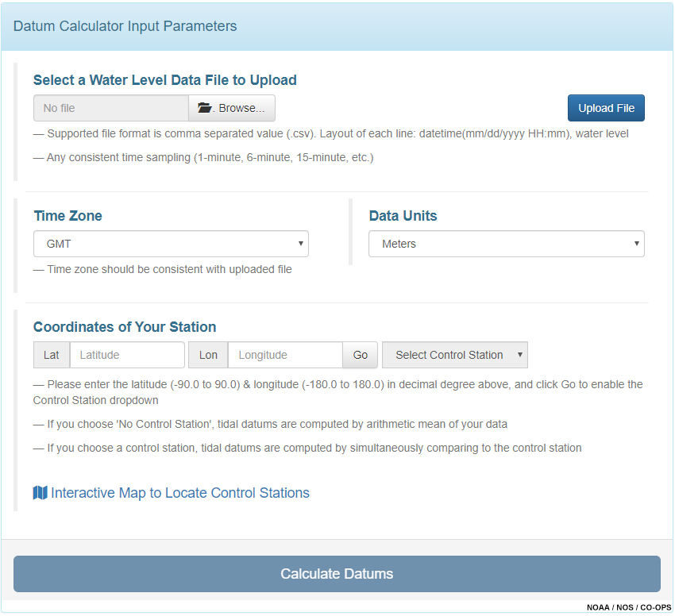
Task: Click the Datum Calculator Input Parameters header
Action: pyautogui.click(x=125, y=26)
